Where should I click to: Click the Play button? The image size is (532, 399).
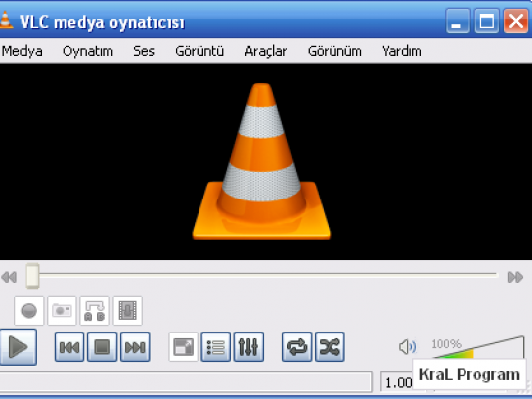pyautogui.click(x=18, y=347)
